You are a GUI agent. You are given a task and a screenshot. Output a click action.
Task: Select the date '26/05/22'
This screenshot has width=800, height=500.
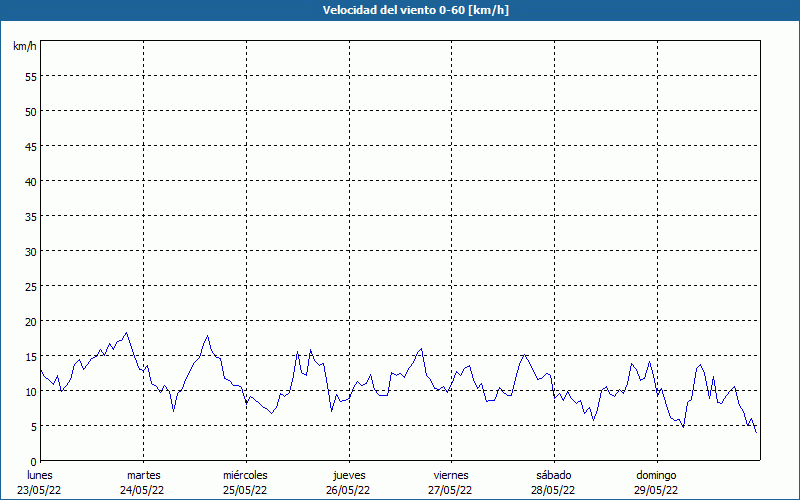(348, 490)
